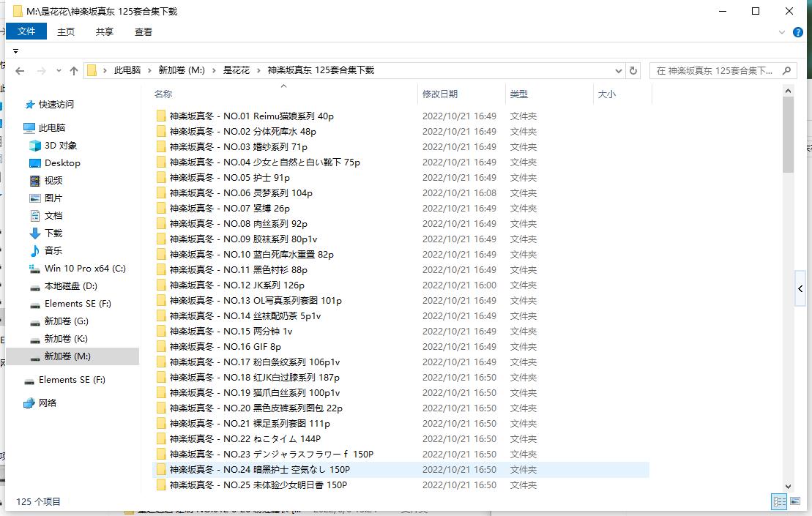Image resolution: width=812 pixels, height=516 pixels.
Task: Open the Help question mark icon
Action: 798,32
